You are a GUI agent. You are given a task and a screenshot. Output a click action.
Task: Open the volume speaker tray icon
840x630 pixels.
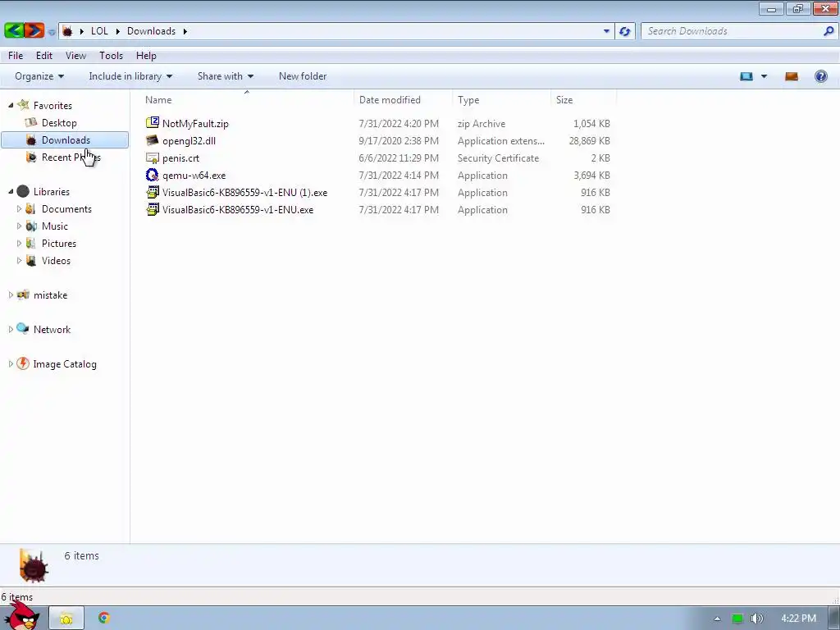click(756, 619)
